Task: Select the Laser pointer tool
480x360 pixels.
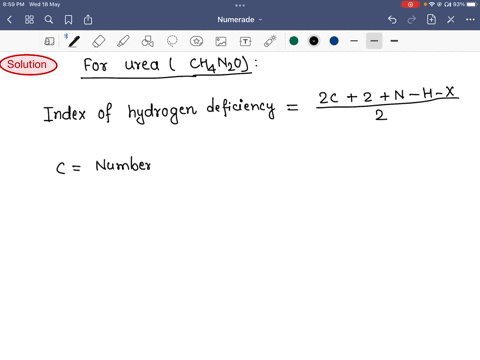Action: 270,41
